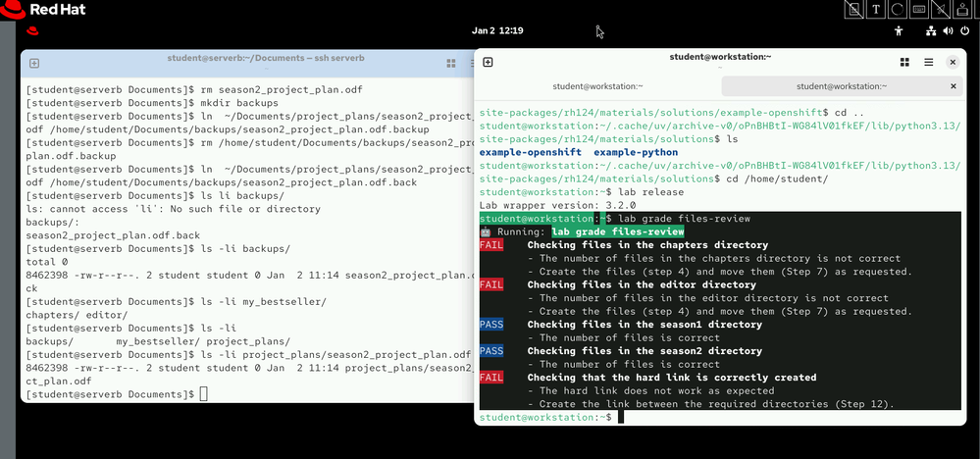Viewport: 980px width, 459px height.
Task: Open the clock showing Jan 2 12:19
Action: tap(497, 30)
